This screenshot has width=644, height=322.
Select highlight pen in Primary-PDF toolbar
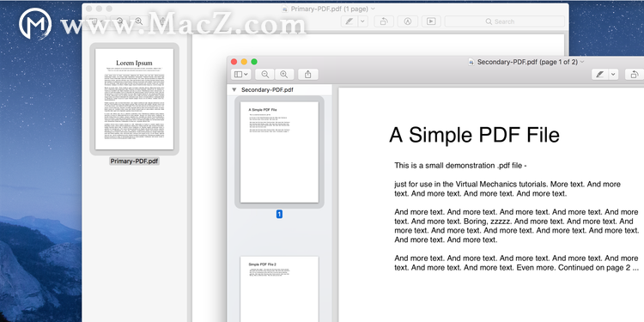349,21
